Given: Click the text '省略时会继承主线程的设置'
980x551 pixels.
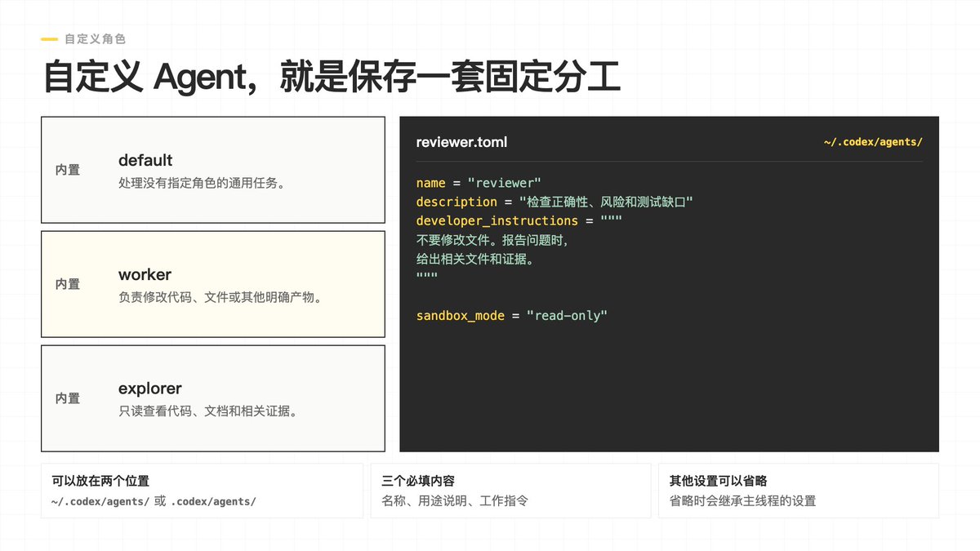Looking at the screenshot, I should click(742, 500).
